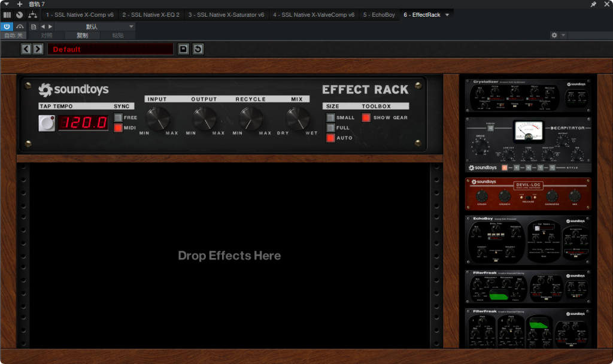Toggle SHOW GEAR in toolbox
The image size is (613, 364).
point(366,118)
